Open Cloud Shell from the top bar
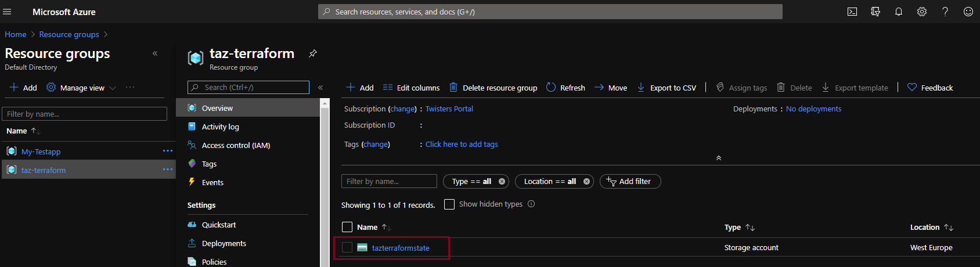The width and height of the screenshot is (980, 267). coord(852,12)
